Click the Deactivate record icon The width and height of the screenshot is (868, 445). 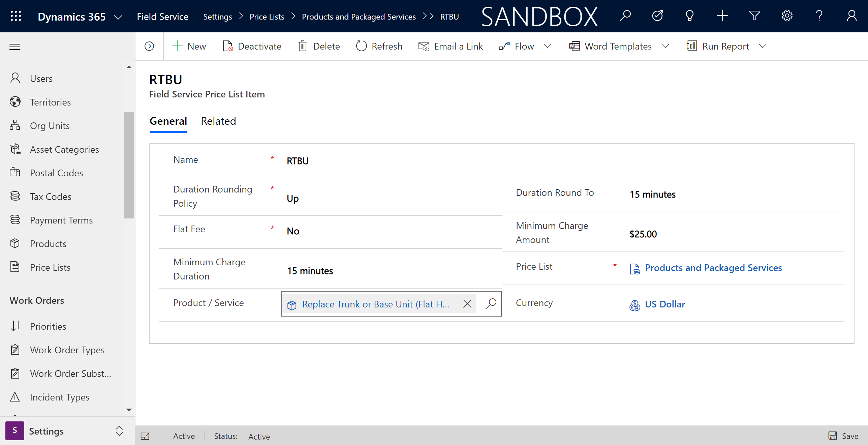(x=227, y=46)
